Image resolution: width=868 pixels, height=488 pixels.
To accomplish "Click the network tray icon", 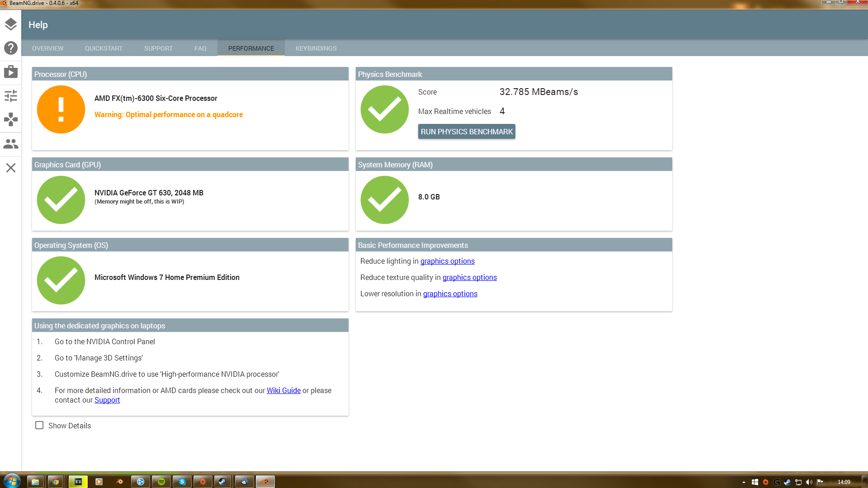I will click(798, 482).
